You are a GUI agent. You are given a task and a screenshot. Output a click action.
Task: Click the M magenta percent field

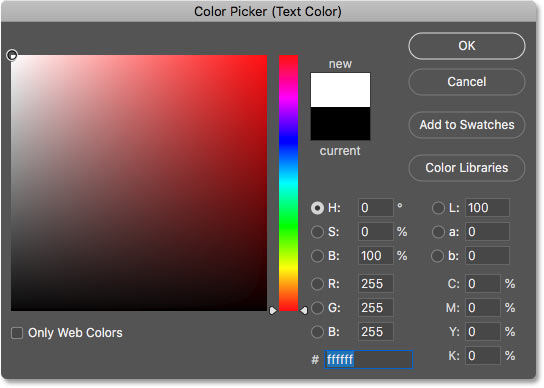tap(483, 308)
